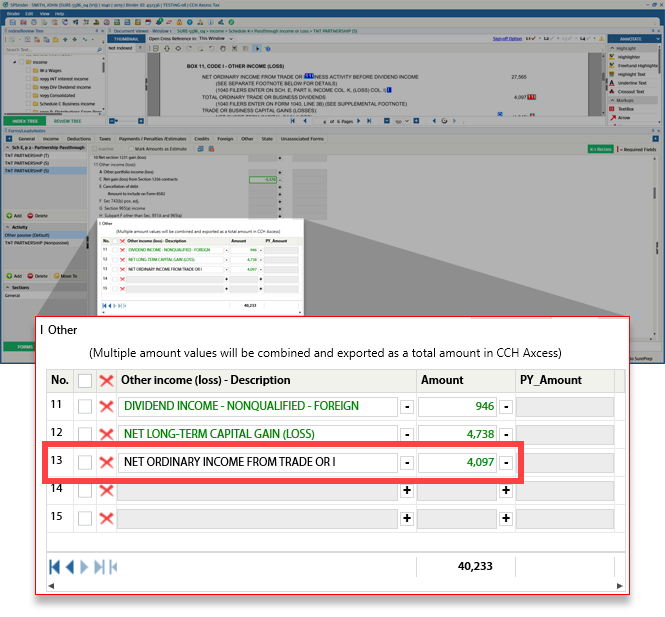Click the red X icon in table header
The height and width of the screenshot is (617, 665).
point(105,380)
